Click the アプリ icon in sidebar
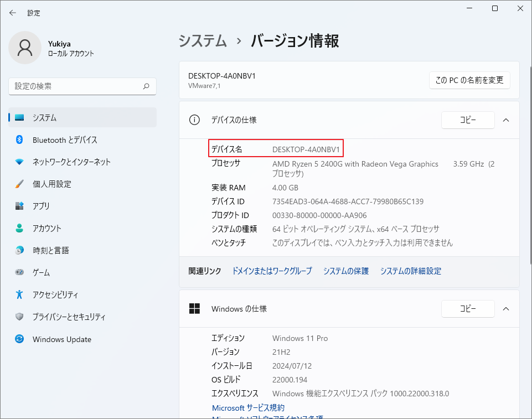The image size is (532, 419). pos(19,206)
